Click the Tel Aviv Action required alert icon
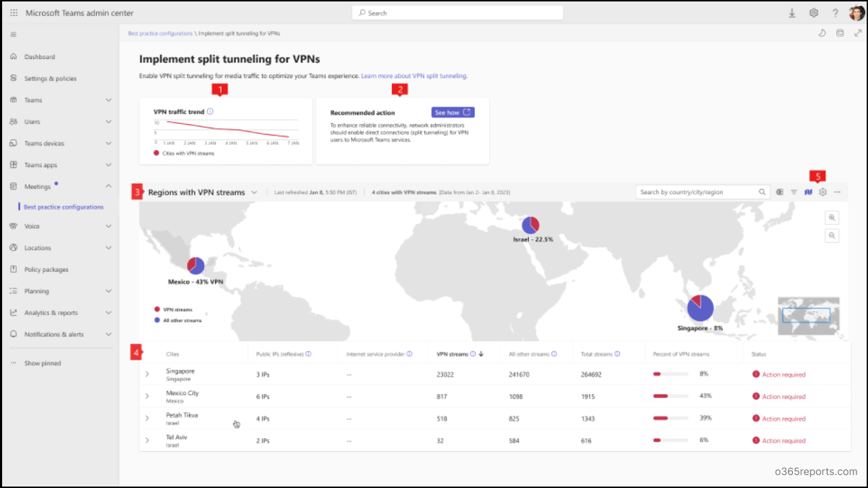The image size is (868, 488). pos(756,440)
